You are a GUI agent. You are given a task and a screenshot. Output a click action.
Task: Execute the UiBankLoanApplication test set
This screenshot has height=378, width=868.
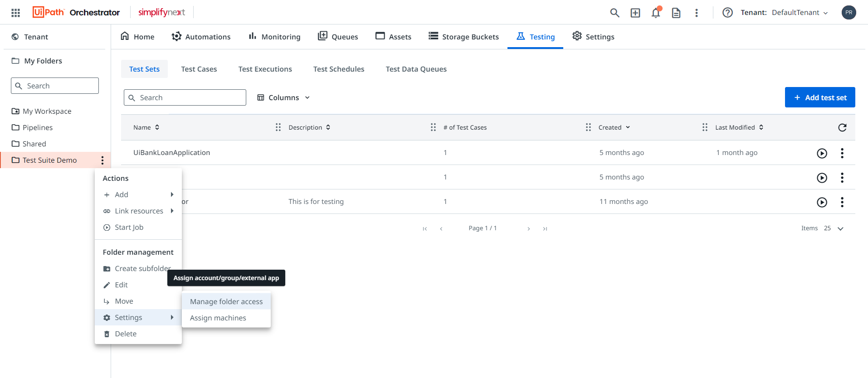click(822, 153)
